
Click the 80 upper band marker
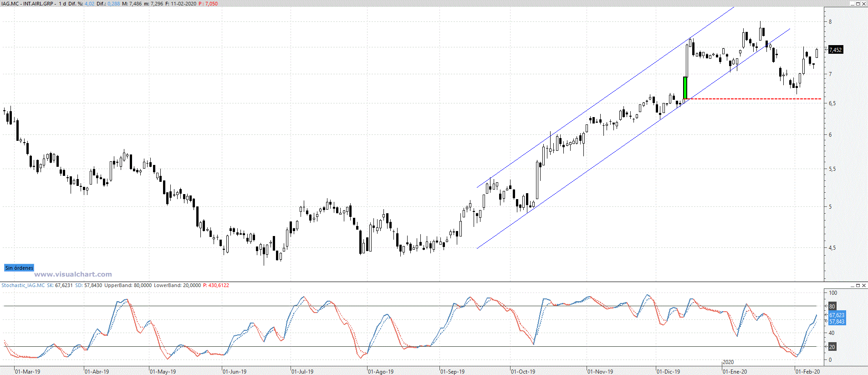(832, 306)
